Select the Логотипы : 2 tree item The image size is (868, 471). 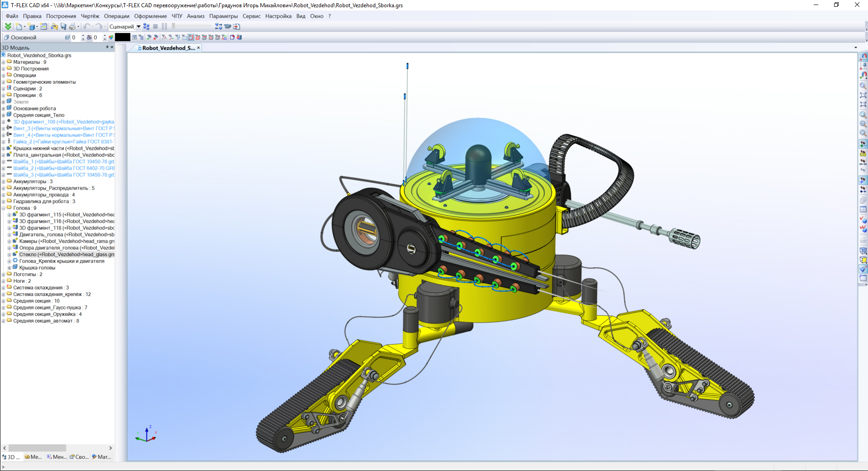(x=28, y=275)
